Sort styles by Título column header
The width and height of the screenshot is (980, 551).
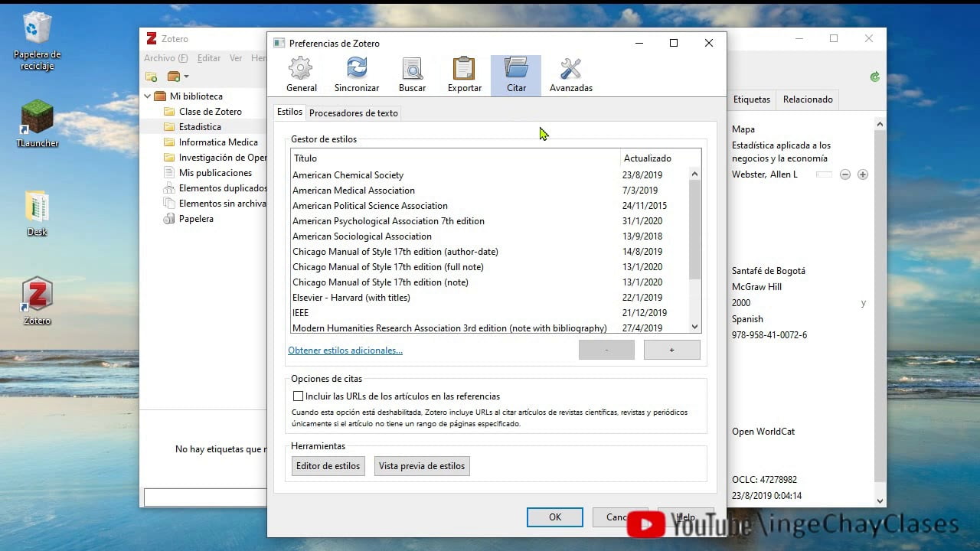coord(456,158)
